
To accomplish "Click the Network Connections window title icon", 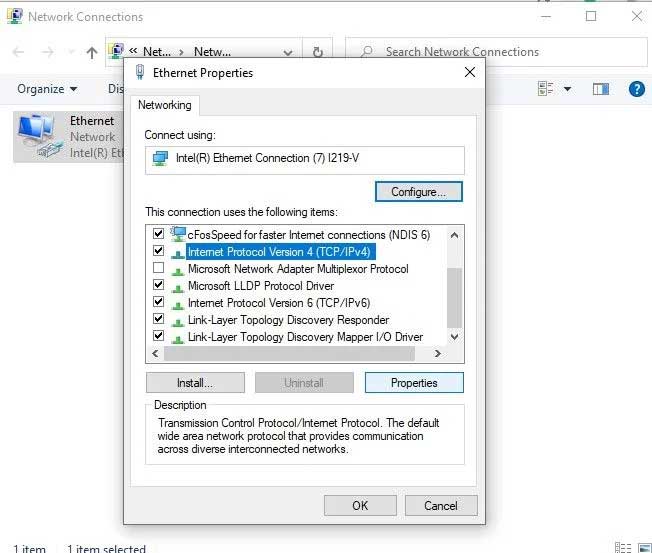I will (x=15, y=16).
